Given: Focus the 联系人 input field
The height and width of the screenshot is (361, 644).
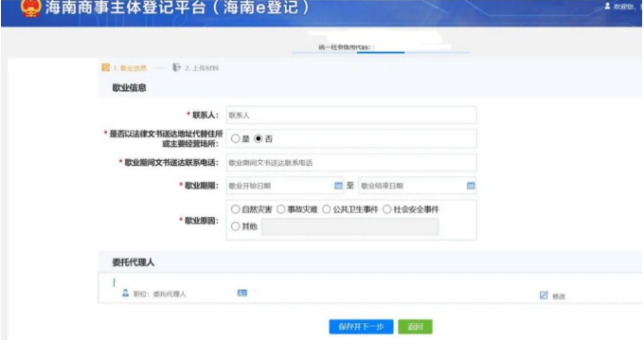Looking at the screenshot, I should pos(351,115).
